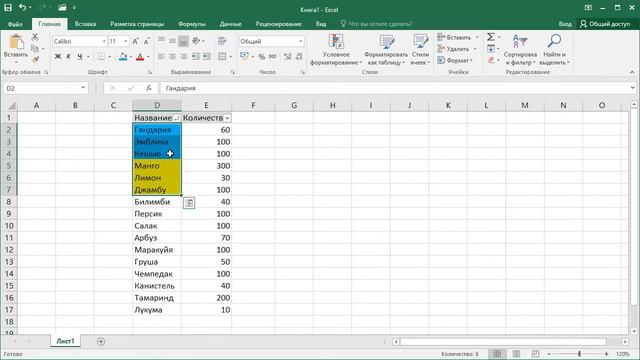
Task: Click the Clear eraser icon
Action: coord(491,60)
